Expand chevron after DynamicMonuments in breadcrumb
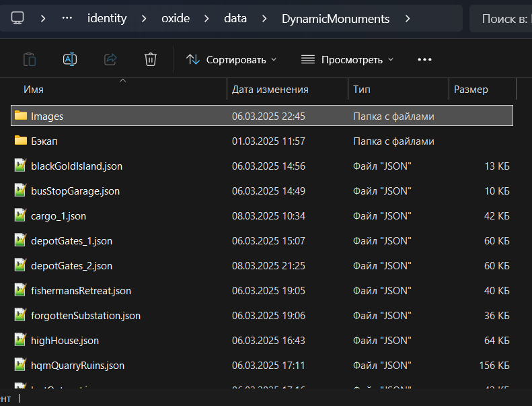The image size is (532, 406). point(408,18)
